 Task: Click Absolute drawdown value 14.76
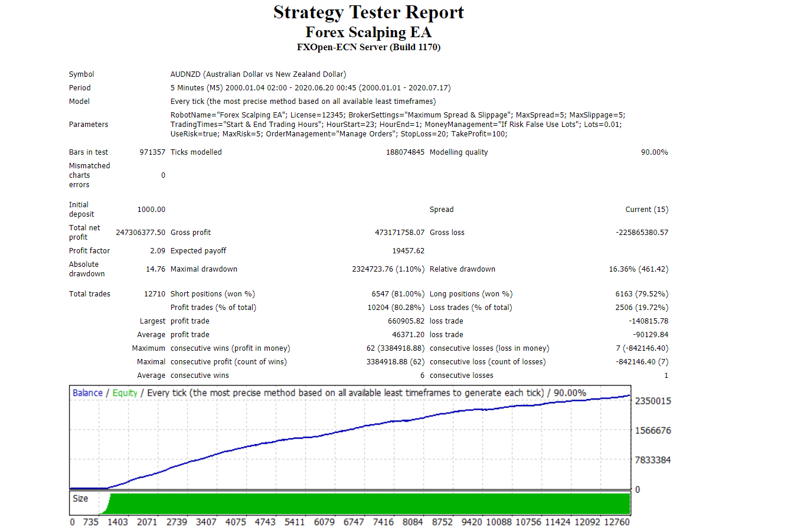coord(156,269)
